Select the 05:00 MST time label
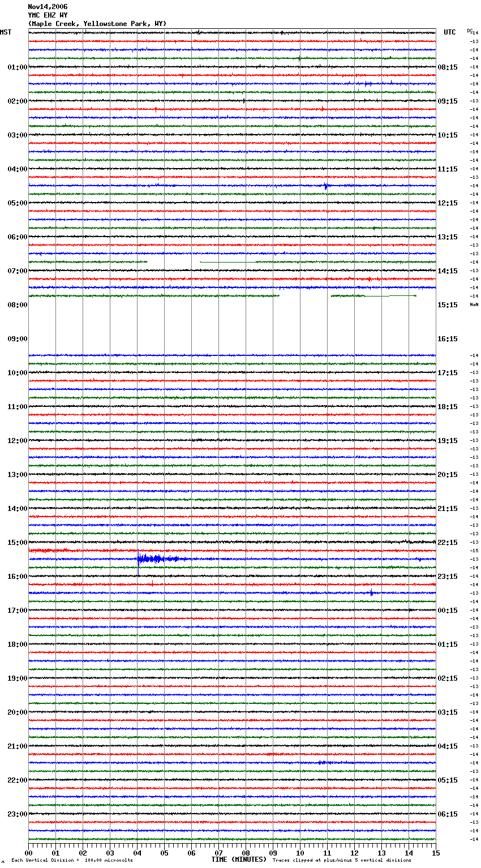Screen dimensions: 481x868 18,203
